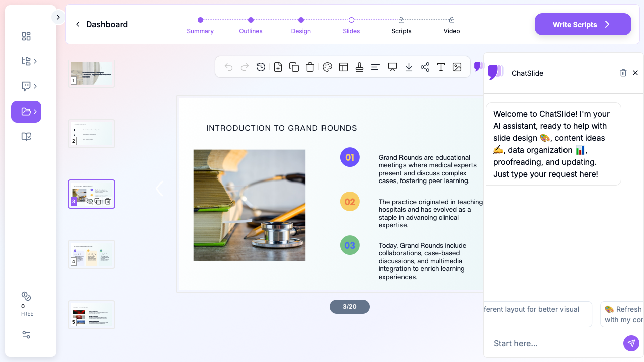Insert an image with the toolbar picture icon
Image resolution: width=644 pixels, height=362 pixels.
point(457,67)
